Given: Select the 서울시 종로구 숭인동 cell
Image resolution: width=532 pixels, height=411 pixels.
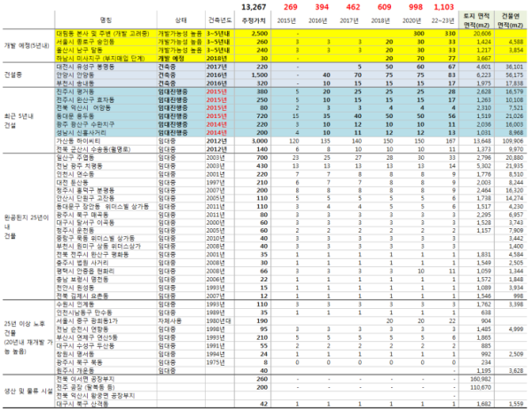Looking at the screenshot, I should click(85, 42).
